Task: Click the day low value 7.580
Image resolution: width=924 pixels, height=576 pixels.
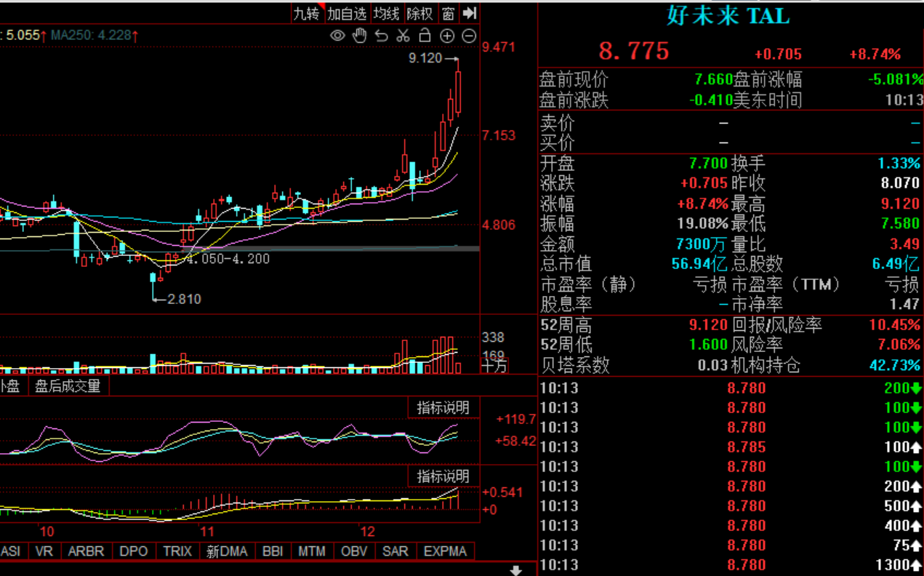Action: tap(901, 224)
